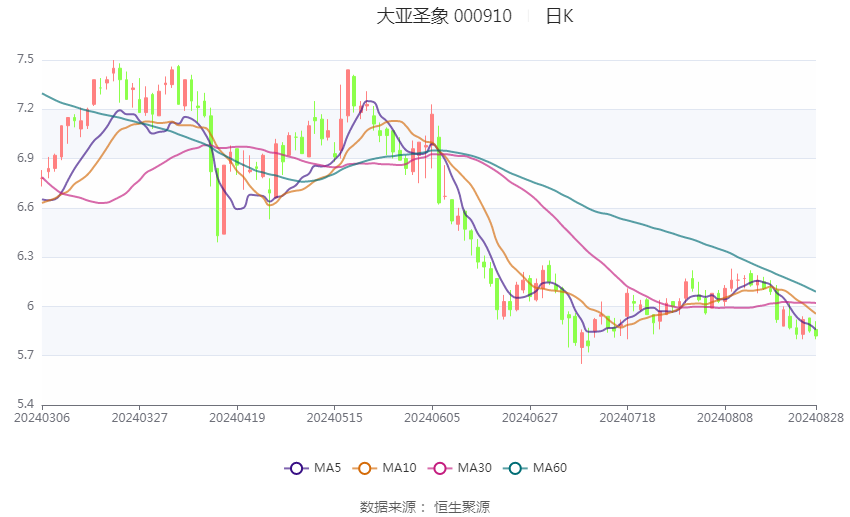Select x-axis date label 20240327
850x517 pixels.
(139, 418)
